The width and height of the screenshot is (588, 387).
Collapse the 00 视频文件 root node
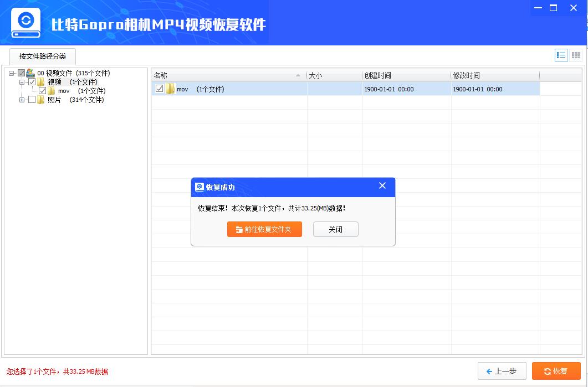(11, 73)
